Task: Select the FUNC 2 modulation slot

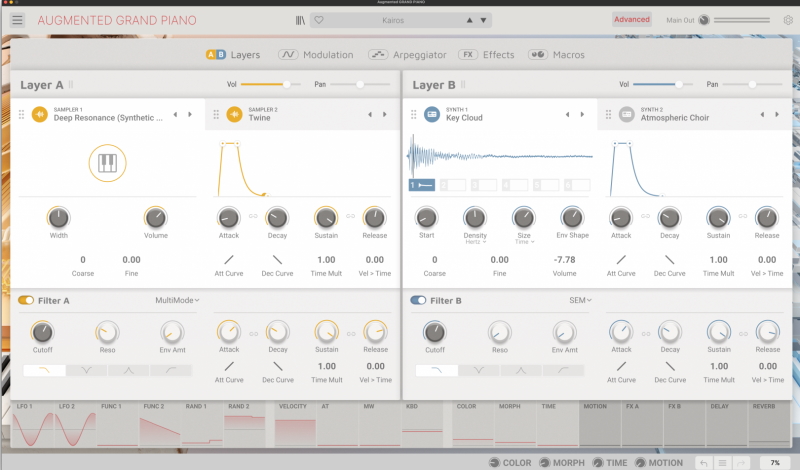Action: [x=160, y=424]
